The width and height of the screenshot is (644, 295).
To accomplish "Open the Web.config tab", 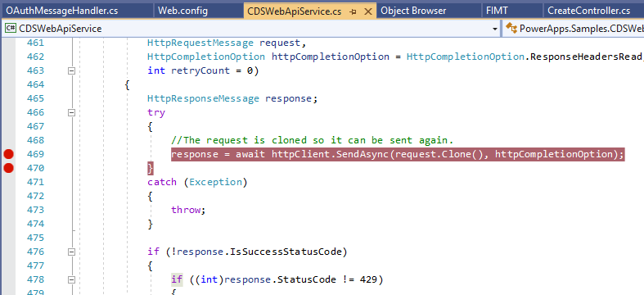I will [x=182, y=11].
